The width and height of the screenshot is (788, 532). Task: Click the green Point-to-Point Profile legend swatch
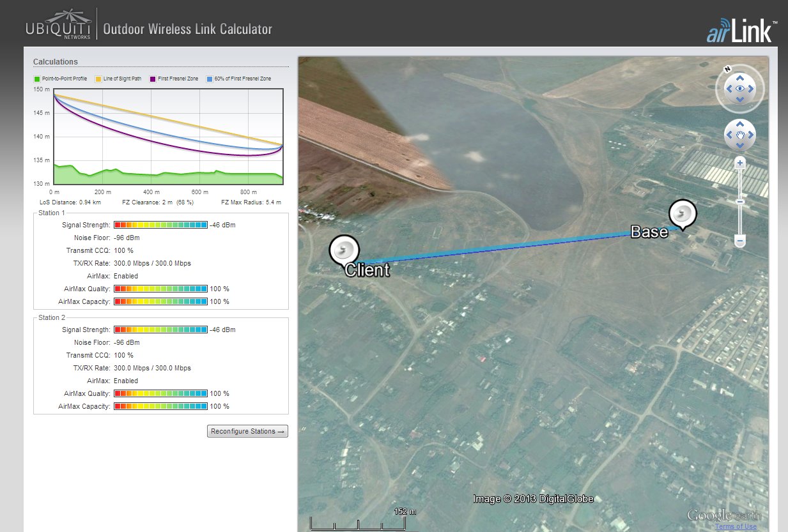tap(36, 79)
